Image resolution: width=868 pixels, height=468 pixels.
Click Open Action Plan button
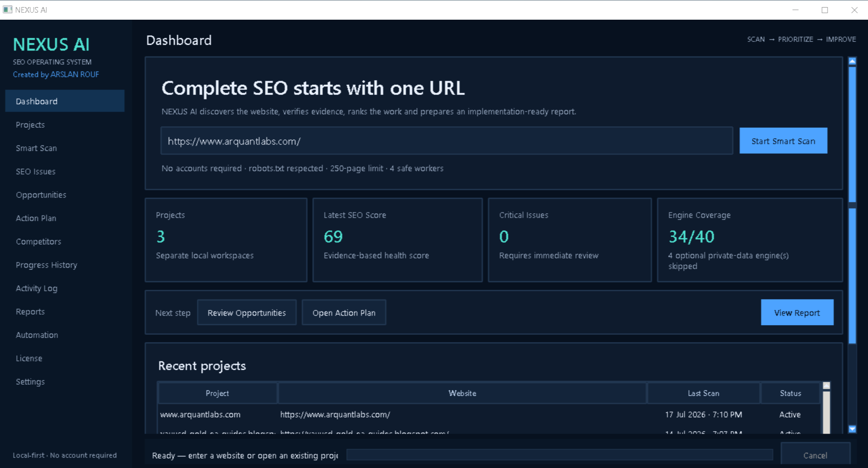tap(344, 313)
